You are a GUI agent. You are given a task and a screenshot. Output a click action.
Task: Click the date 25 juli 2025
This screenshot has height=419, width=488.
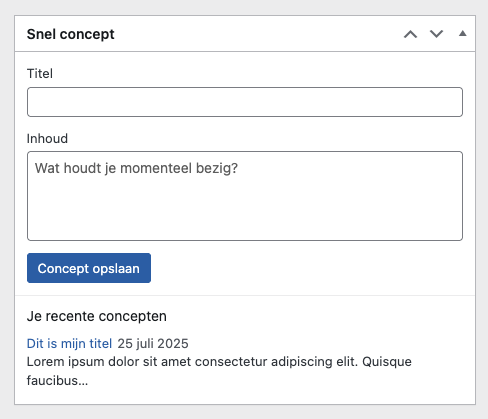(x=153, y=343)
